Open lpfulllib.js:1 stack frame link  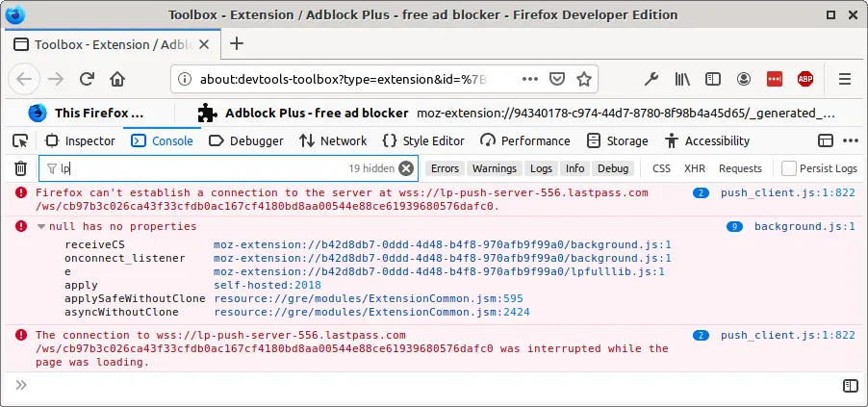439,271
